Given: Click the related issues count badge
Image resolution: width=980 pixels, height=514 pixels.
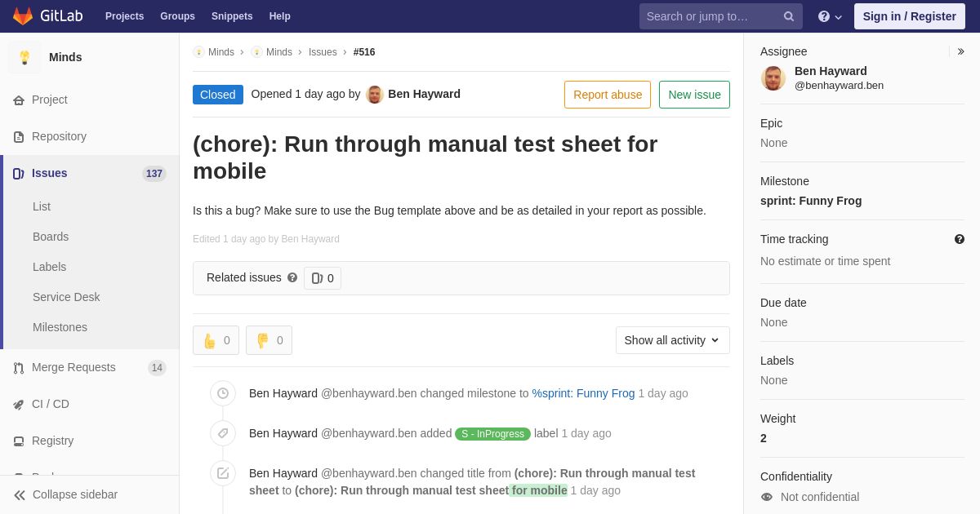Looking at the screenshot, I should [x=323, y=278].
